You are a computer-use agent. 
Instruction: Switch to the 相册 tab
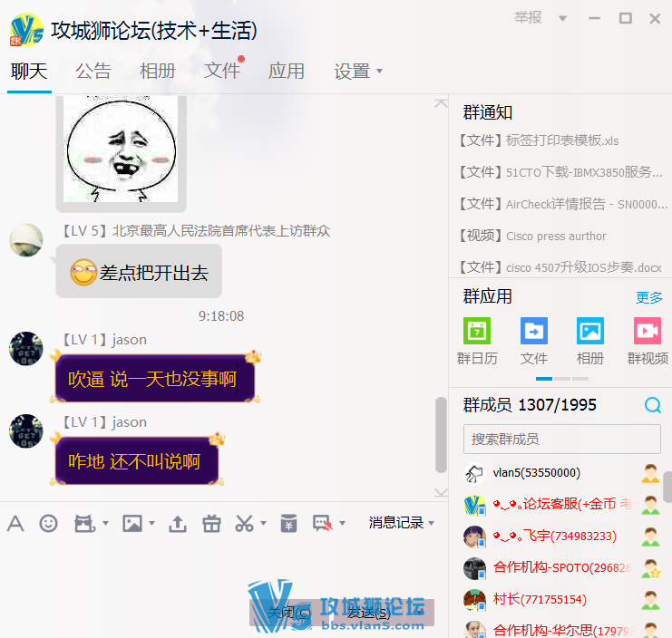pos(158,71)
